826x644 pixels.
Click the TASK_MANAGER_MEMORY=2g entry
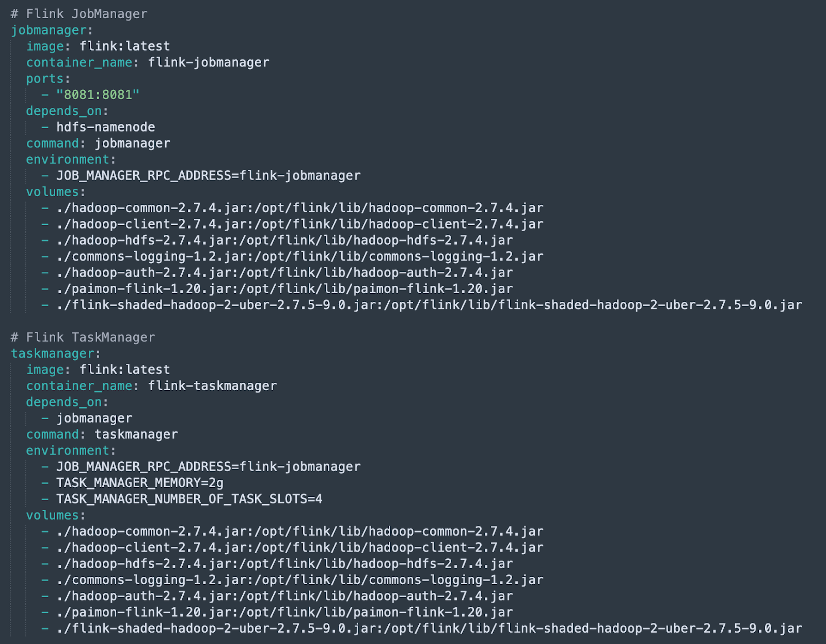click(140, 483)
